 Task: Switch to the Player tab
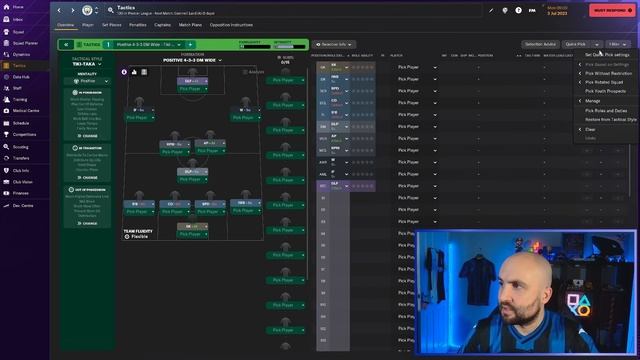[88, 25]
